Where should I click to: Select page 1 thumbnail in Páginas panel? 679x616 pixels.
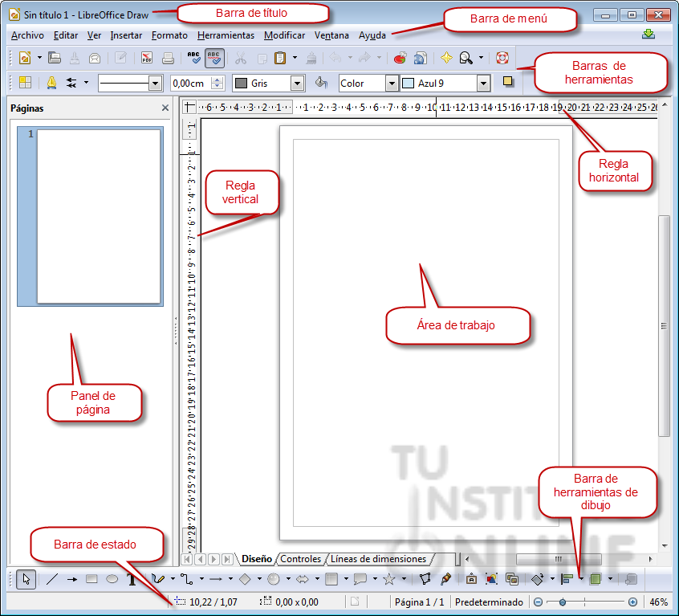(90, 216)
